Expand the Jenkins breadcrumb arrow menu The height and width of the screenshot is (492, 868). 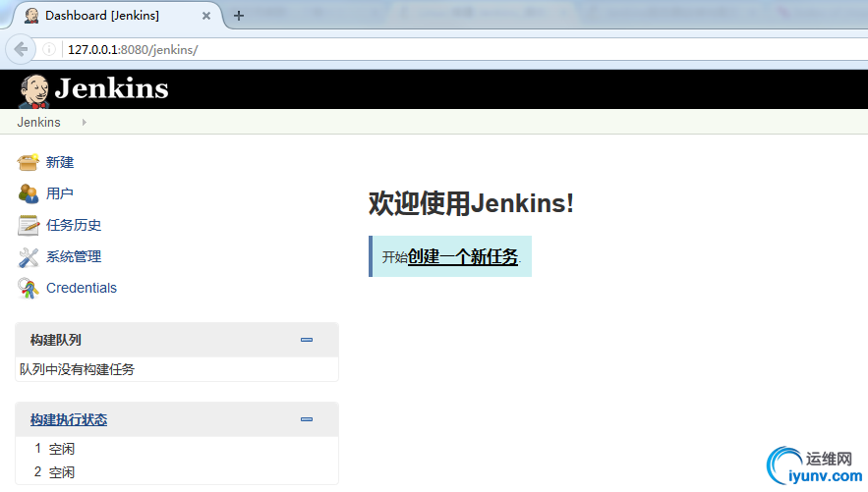tap(85, 122)
